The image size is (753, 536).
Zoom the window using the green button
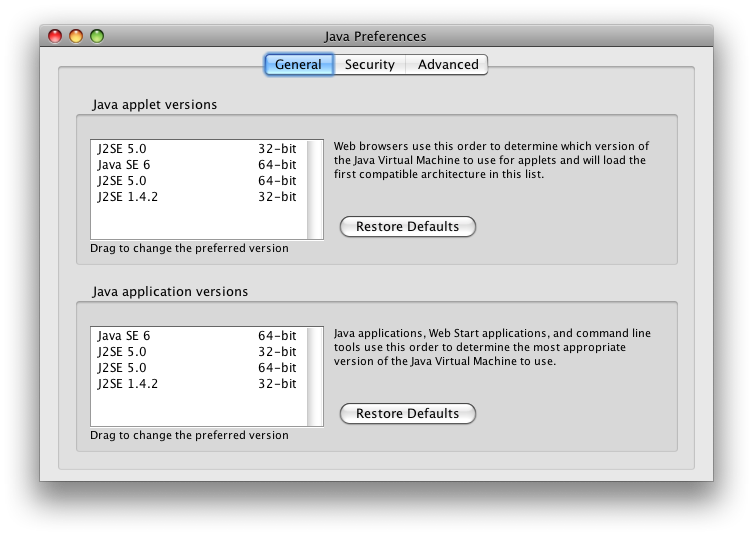click(97, 36)
